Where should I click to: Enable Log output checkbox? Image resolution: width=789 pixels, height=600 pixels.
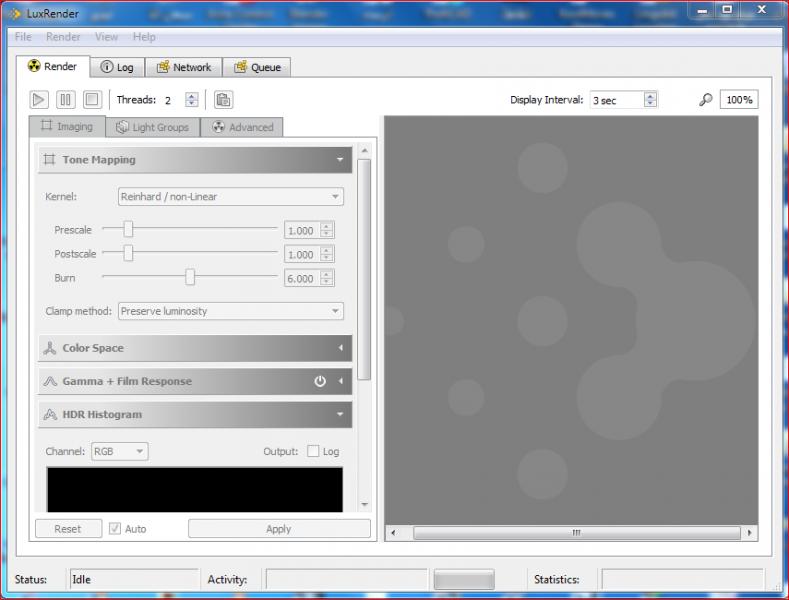point(313,451)
